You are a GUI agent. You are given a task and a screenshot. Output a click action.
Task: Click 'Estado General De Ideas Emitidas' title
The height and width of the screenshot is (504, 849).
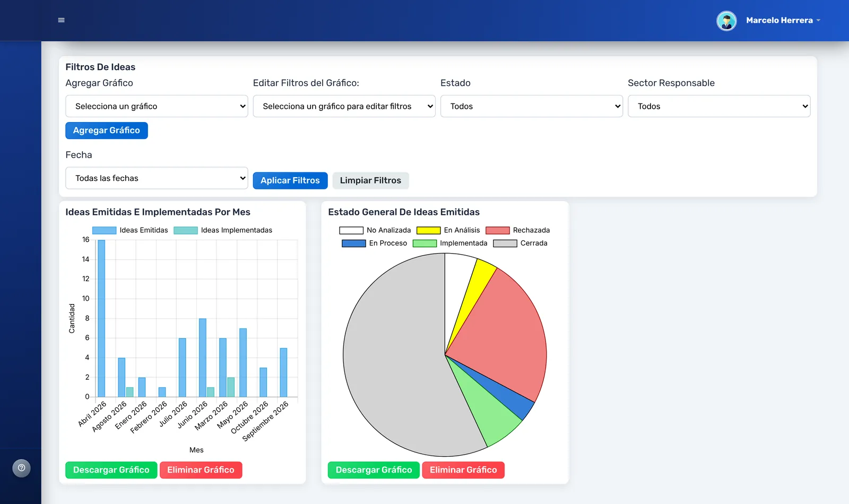click(x=404, y=212)
